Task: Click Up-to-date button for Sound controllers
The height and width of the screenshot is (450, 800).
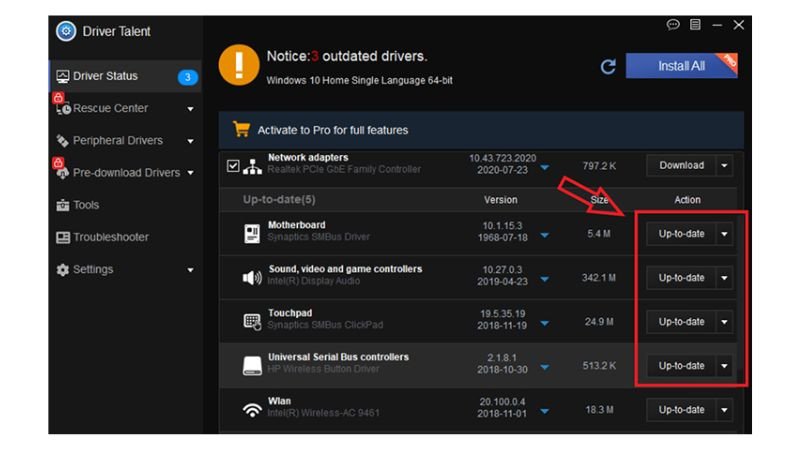Action: 681,278
